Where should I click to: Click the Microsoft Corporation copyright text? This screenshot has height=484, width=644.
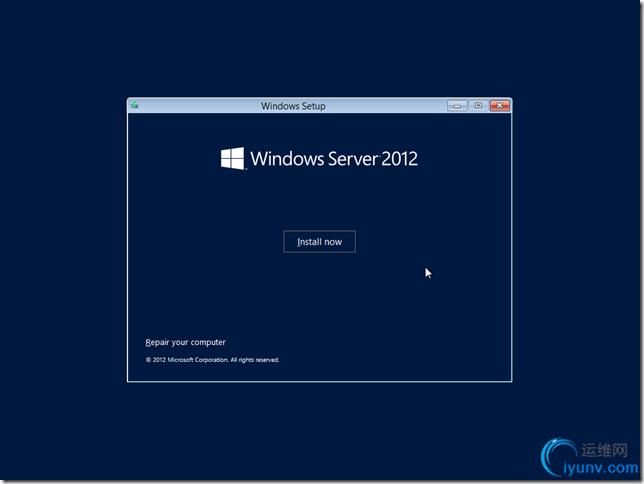tap(212, 360)
